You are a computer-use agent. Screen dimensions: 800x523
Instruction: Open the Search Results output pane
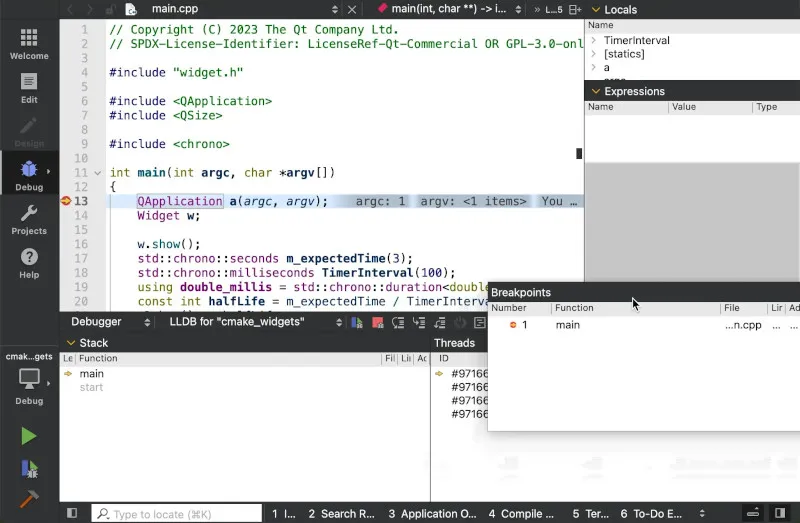[x=341, y=514]
